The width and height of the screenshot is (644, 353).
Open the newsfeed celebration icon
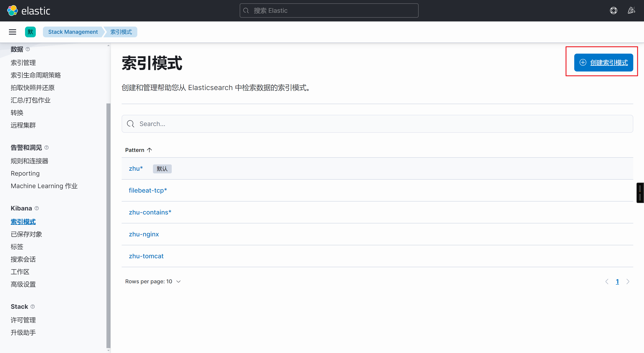pos(631,11)
